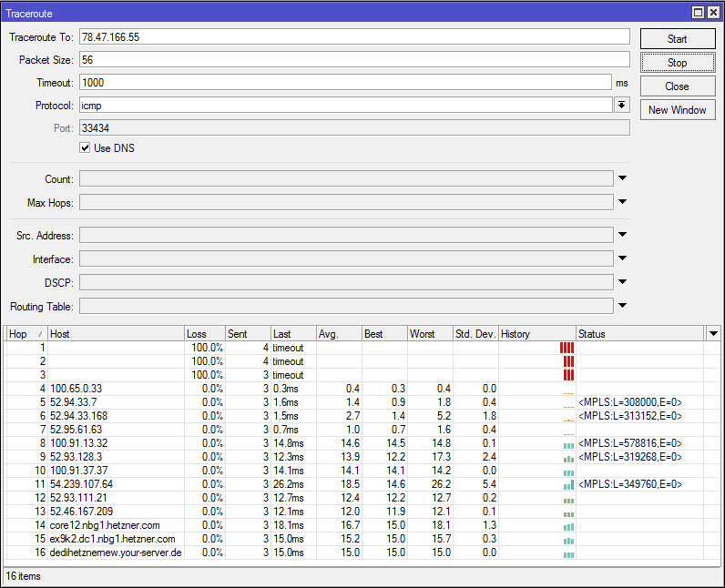Sort by the Avg. column header
Image resolution: width=725 pixels, height=588 pixels.
pyautogui.click(x=339, y=333)
